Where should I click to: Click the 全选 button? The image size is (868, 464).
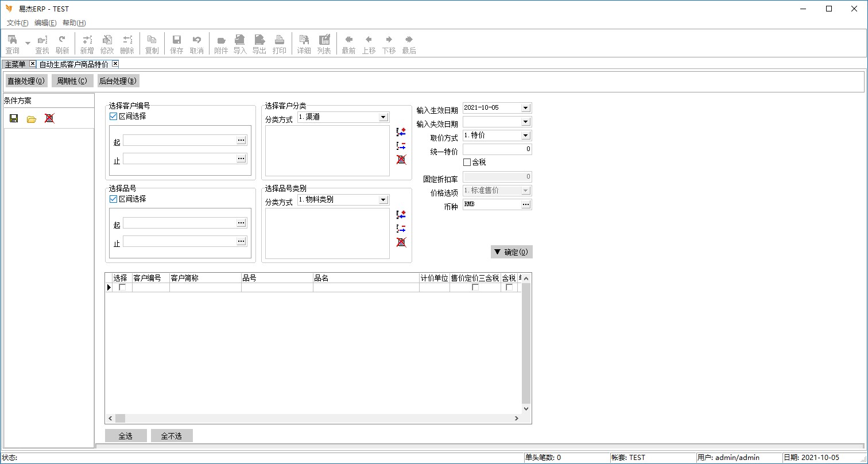[x=126, y=436]
